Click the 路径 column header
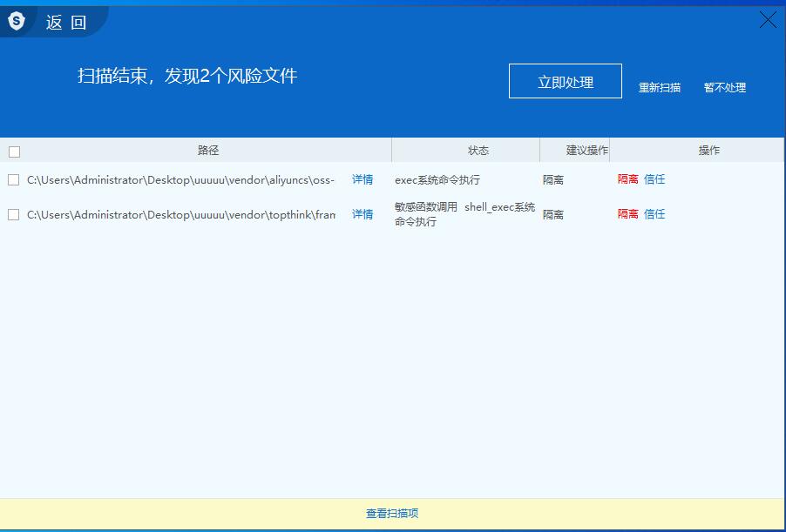 (208, 151)
